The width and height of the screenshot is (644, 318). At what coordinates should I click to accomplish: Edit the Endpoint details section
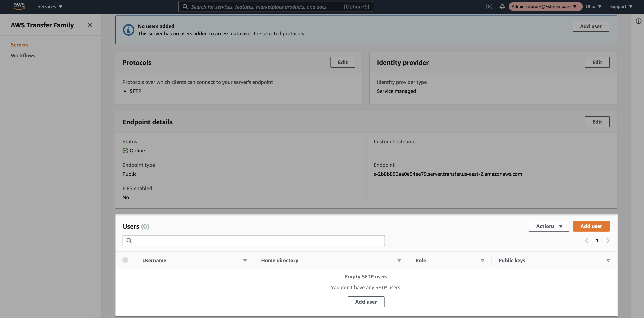coord(597,122)
